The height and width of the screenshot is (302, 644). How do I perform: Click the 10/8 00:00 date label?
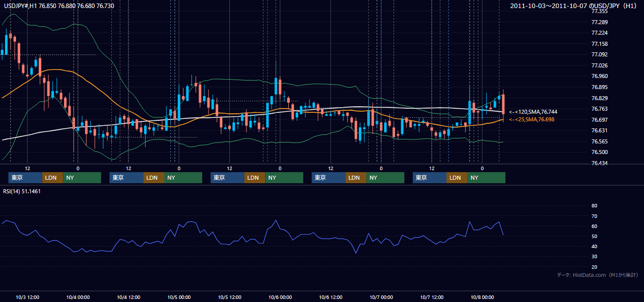[x=482, y=297]
